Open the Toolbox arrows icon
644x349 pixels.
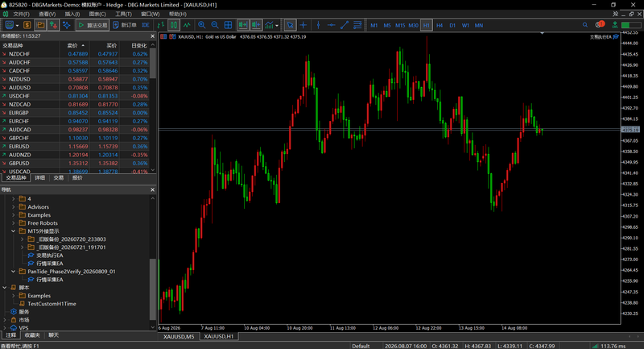[x=53, y=25]
